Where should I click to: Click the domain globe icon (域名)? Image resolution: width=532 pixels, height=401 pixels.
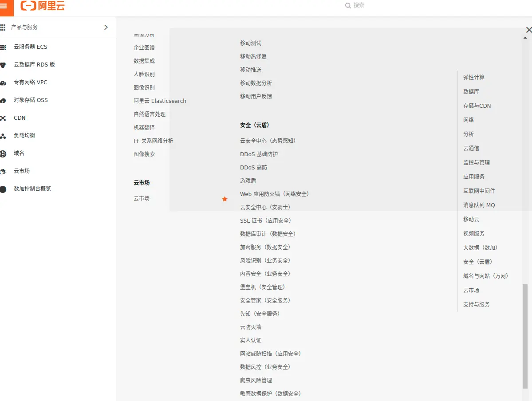click(x=3, y=153)
